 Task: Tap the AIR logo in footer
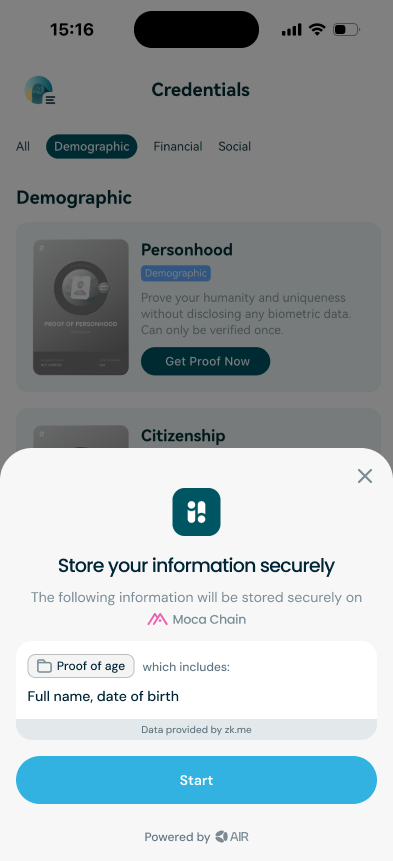(x=232, y=837)
